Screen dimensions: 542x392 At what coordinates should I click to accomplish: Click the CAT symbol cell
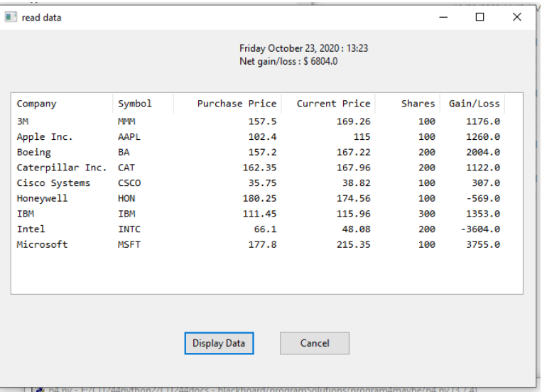pos(126,168)
